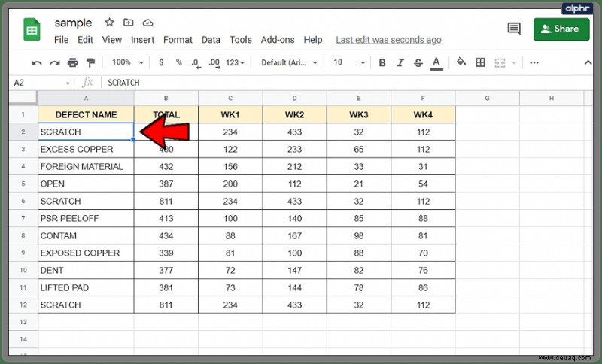
Task: Select column A header
Action: tap(86, 99)
